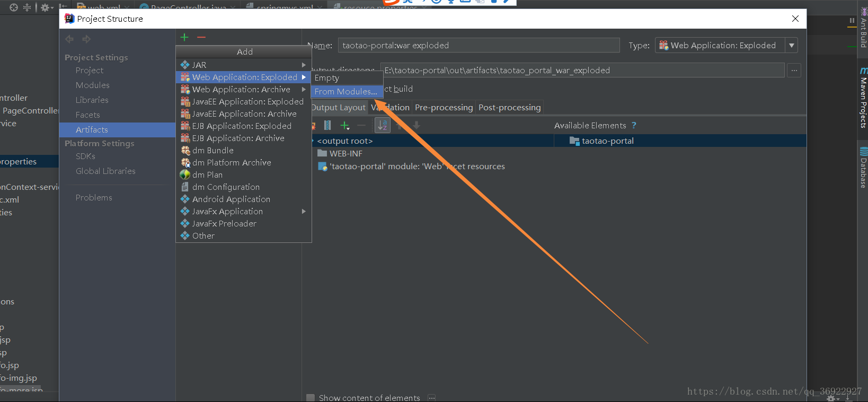
Task: Choose Empty in the submenu
Action: point(347,78)
